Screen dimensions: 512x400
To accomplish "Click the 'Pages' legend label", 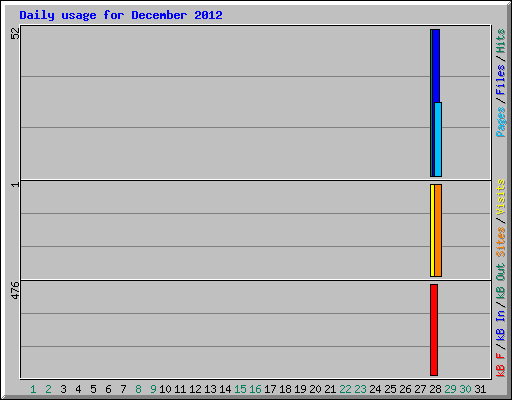I will pos(501,122).
